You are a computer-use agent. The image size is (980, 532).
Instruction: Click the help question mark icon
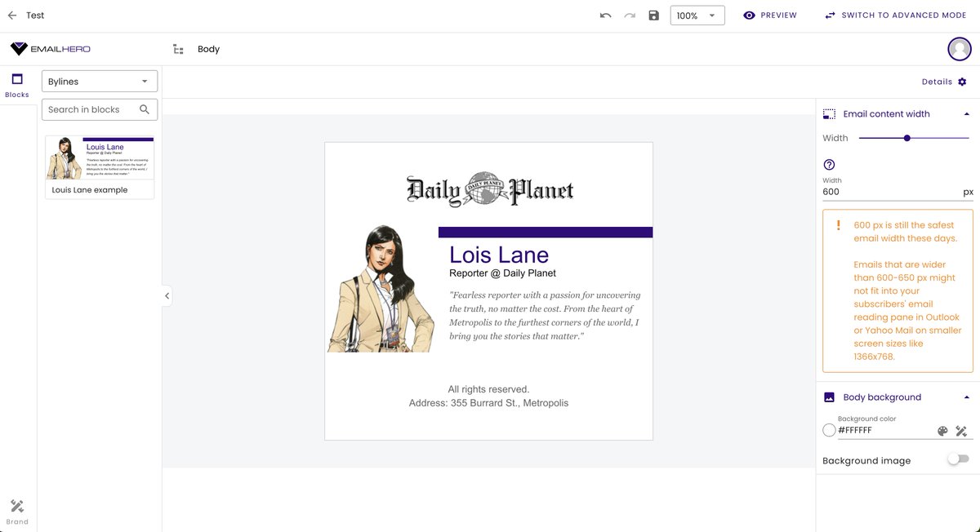pos(829,164)
